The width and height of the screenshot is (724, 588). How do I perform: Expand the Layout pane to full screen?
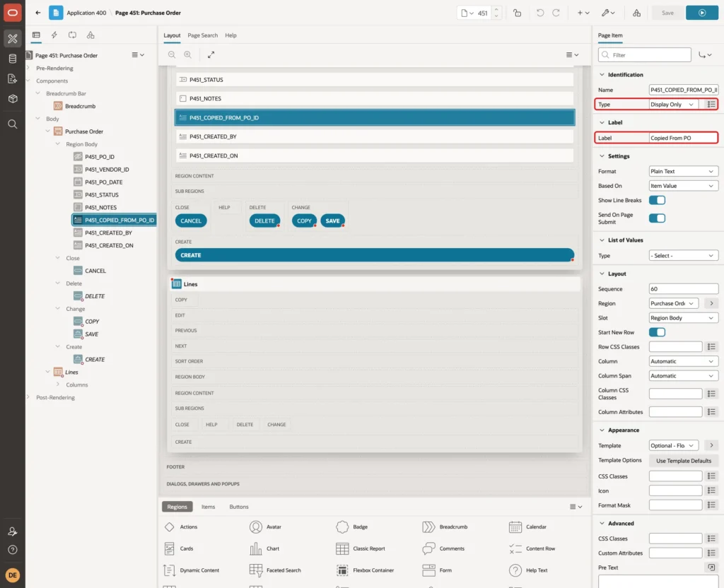click(211, 55)
